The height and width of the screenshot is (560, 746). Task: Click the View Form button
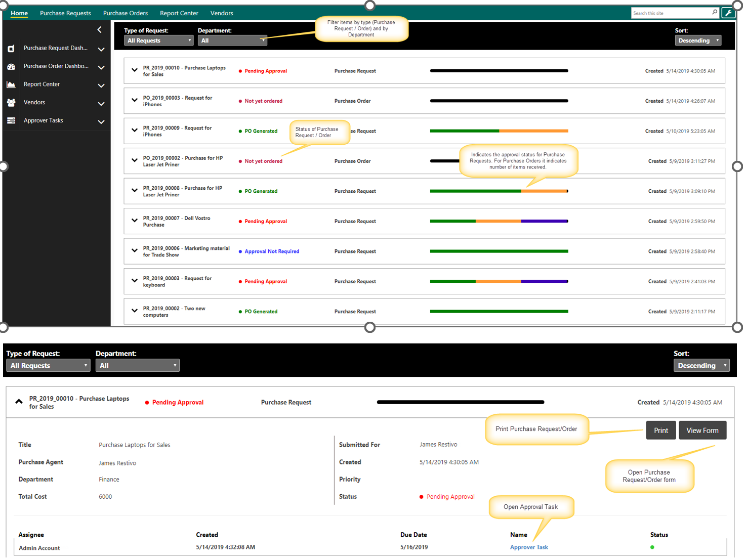[702, 430]
